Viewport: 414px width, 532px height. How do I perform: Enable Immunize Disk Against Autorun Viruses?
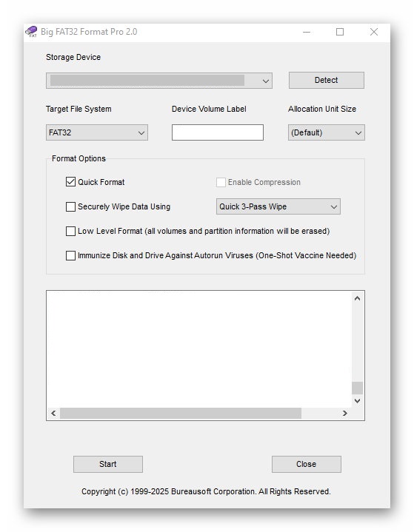click(70, 255)
